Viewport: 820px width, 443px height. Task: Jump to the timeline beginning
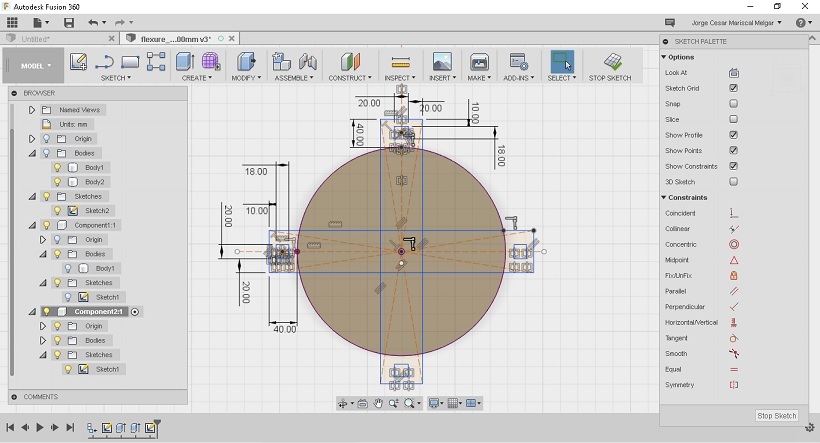click(x=10, y=427)
